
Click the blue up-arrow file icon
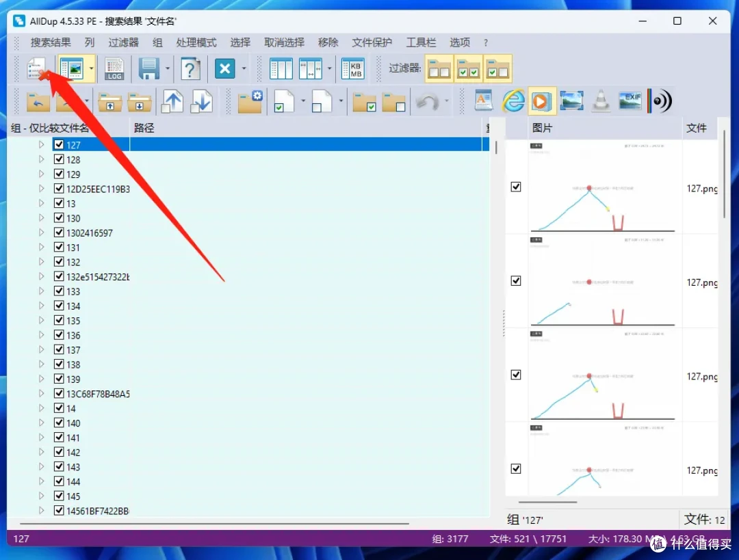click(x=172, y=101)
